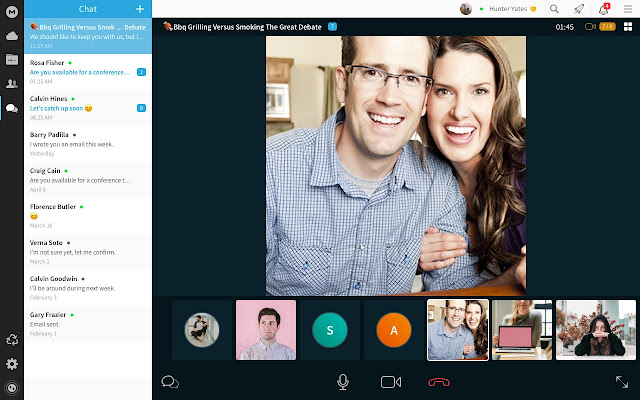This screenshot has height=400, width=640.
Task: Open Bbq Grilling Versus Smok... Debate chat
Action: [88, 36]
